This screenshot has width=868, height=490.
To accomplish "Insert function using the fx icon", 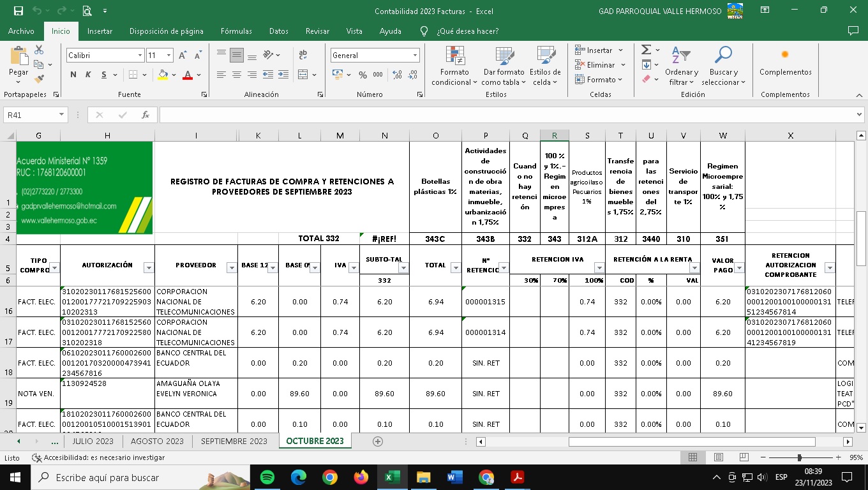I will click(x=146, y=115).
